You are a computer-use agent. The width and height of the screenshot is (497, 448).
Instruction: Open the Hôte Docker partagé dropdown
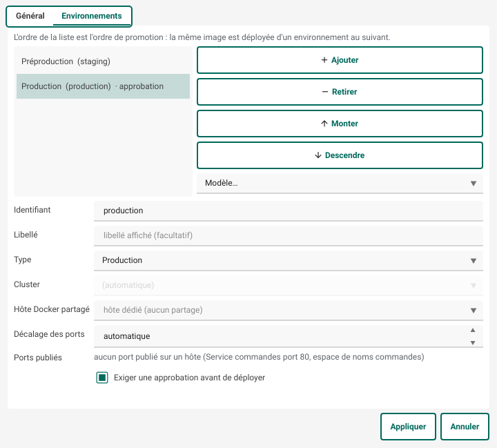coord(288,310)
